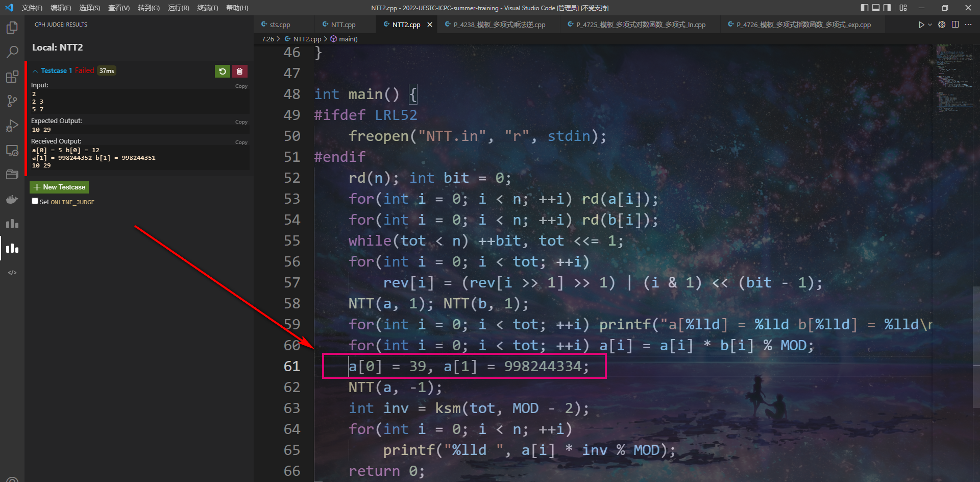
Task: Toggle the bottom panel layout button
Action: [876, 8]
